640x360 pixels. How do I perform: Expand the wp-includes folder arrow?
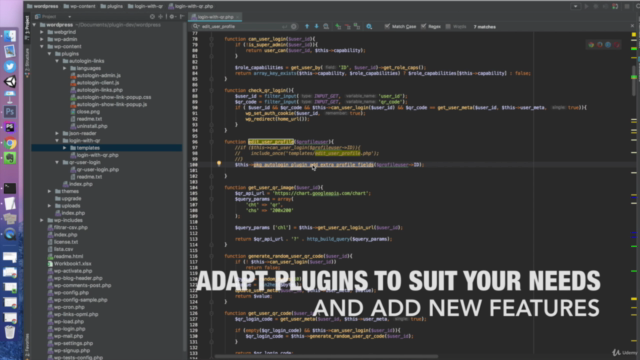42,220
